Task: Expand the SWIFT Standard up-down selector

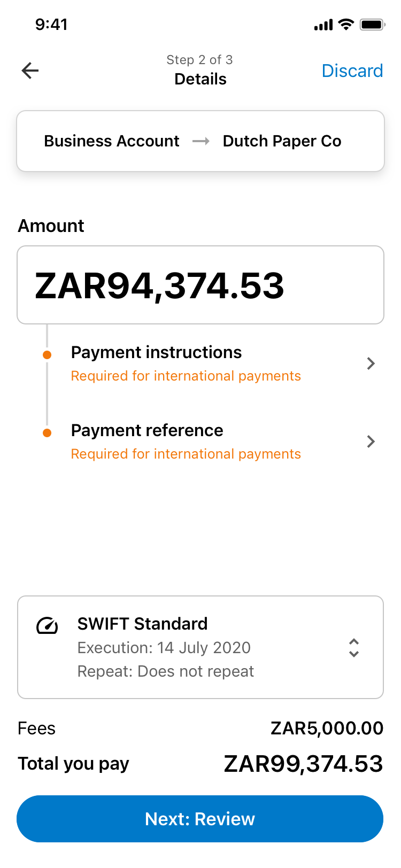Action: [353, 648]
